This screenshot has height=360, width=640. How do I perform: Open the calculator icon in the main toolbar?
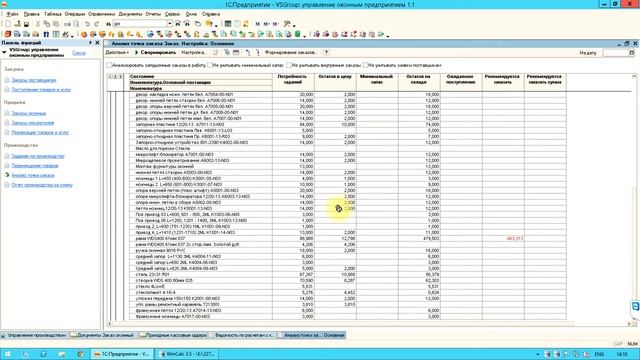[x=228, y=24]
